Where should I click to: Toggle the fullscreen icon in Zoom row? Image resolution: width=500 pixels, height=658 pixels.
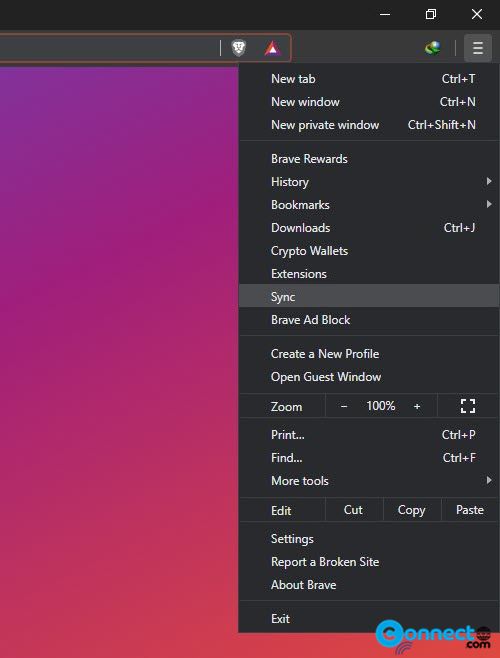[x=468, y=406]
